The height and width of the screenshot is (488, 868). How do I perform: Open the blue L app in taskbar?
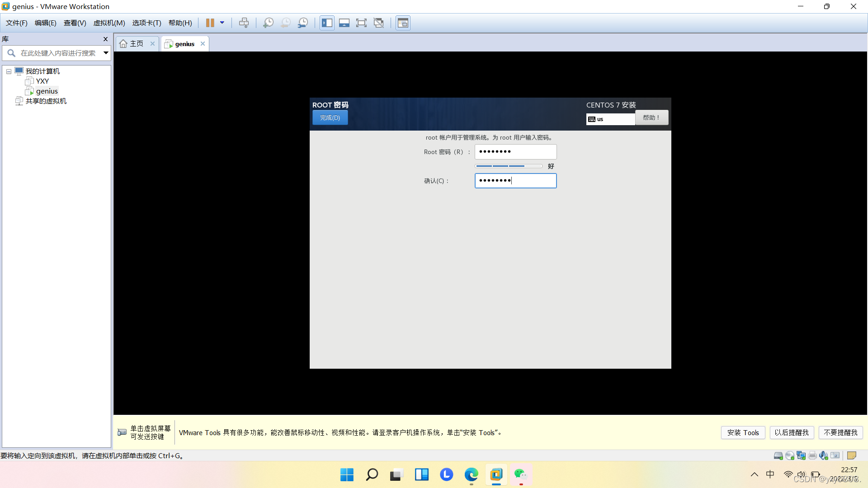(446, 475)
